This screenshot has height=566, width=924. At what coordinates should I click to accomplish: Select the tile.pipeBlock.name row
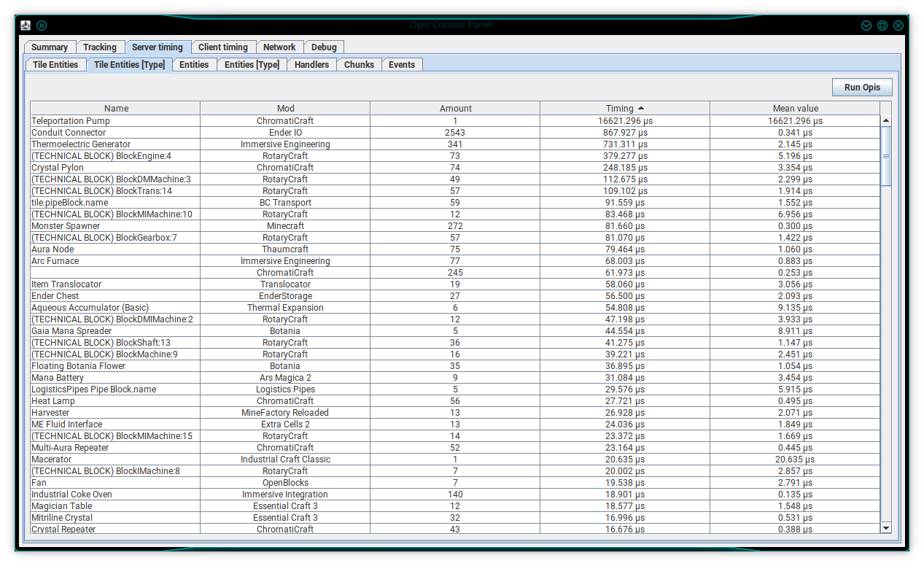(x=455, y=203)
